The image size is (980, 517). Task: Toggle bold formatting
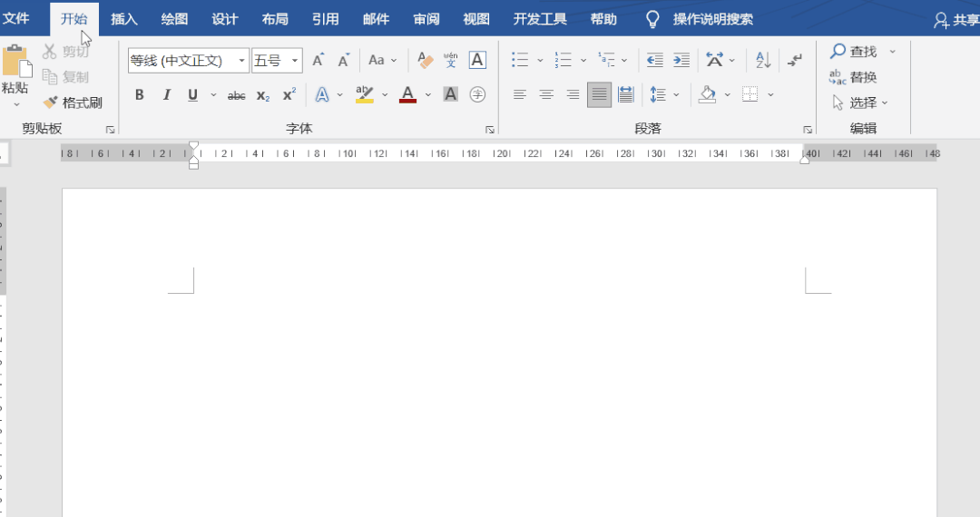[x=140, y=95]
